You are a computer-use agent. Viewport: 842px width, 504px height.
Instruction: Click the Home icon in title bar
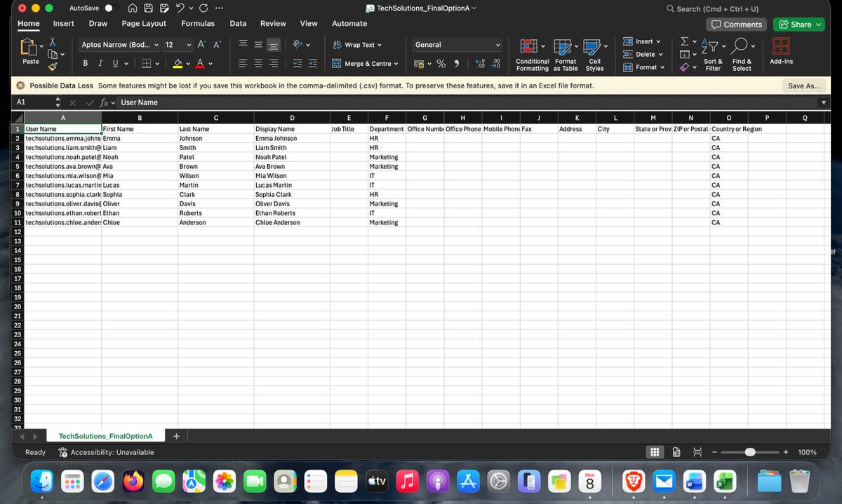click(x=133, y=8)
